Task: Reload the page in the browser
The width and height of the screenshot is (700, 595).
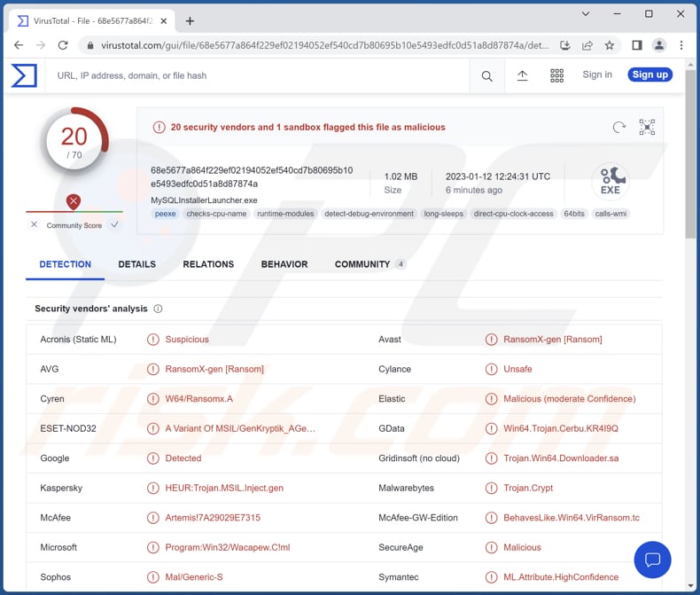Action: click(63, 45)
